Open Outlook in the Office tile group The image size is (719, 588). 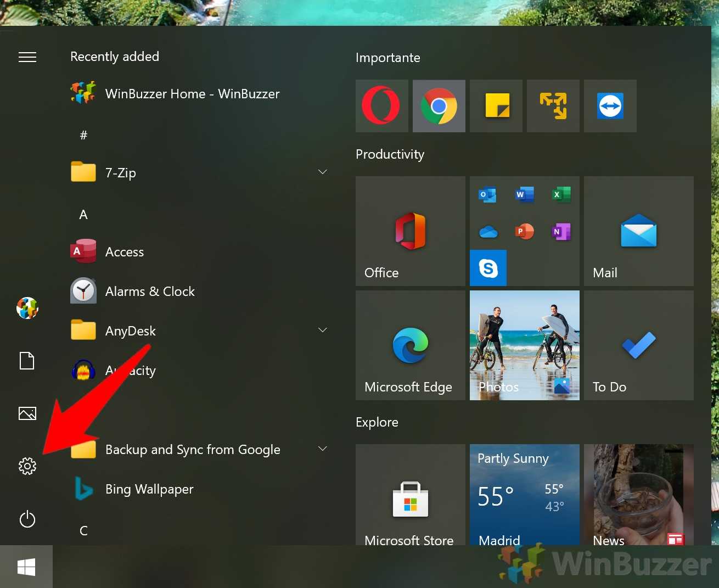(487, 194)
